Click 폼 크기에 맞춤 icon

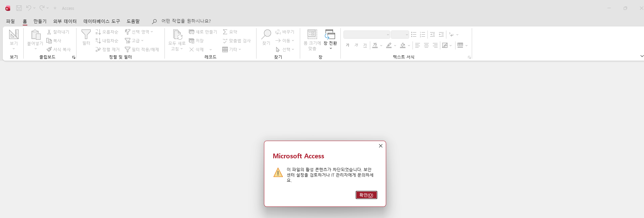(x=312, y=34)
